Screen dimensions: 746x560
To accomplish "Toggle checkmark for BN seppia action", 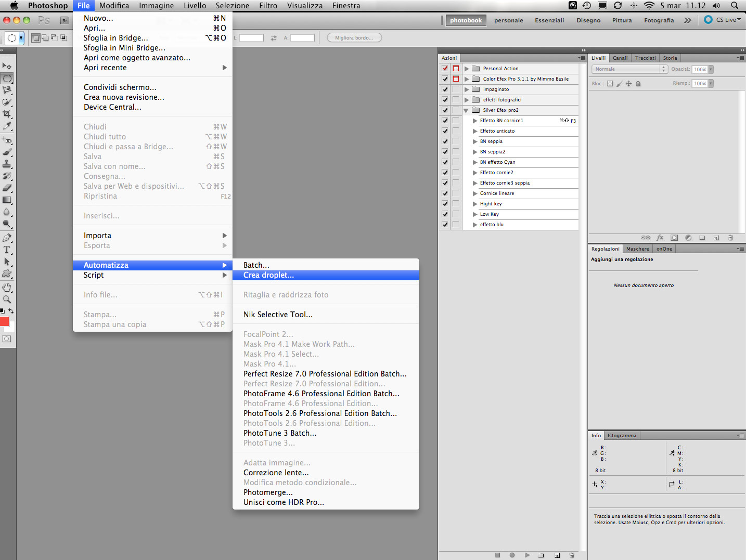I will 445,141.
